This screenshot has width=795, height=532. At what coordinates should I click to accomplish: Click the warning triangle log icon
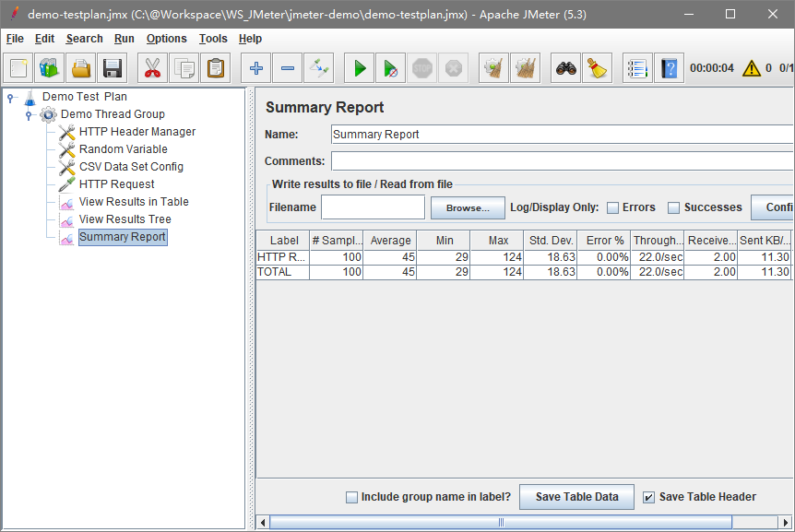(752, 68)
